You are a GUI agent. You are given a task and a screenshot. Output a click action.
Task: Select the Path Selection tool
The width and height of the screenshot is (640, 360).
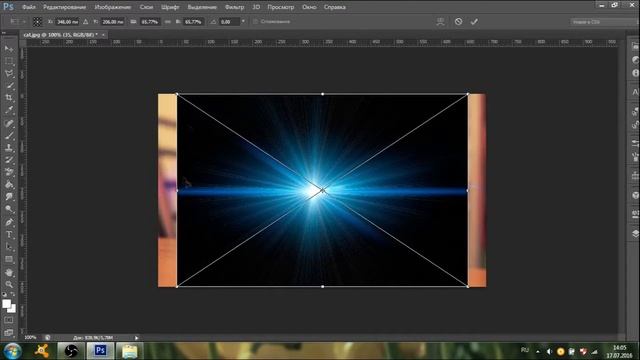[x=9, y=247]
